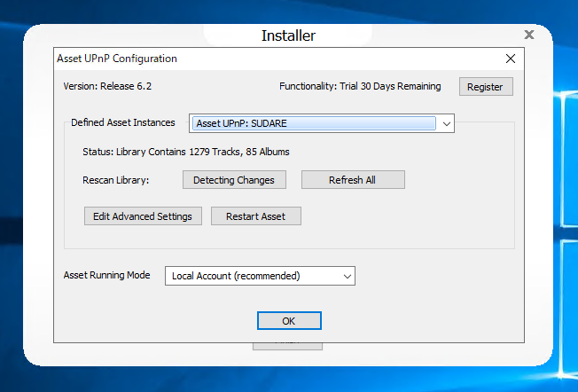This screenshot has width=578, height=392.
Task: Close the Asset UPnP Configuration dialog
Action: [511, 59]
